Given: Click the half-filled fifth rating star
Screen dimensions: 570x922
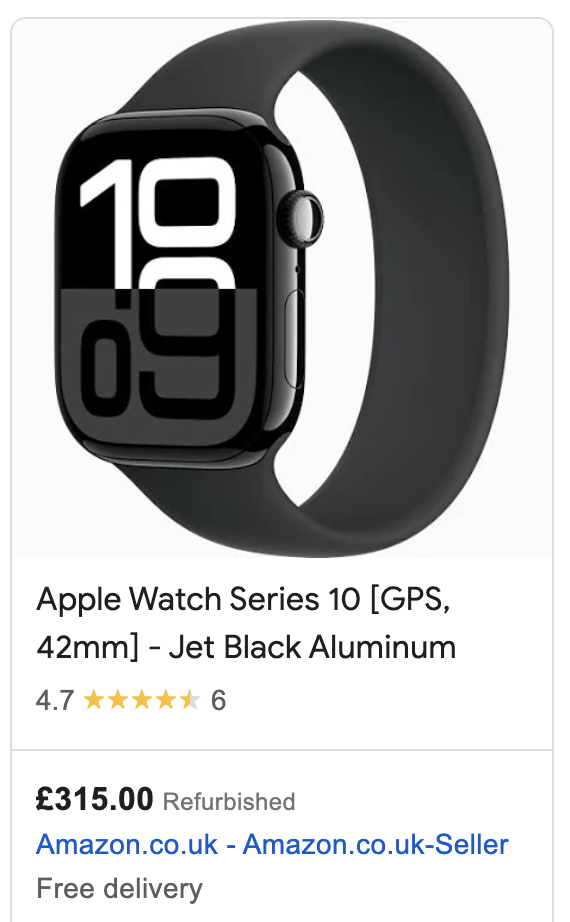Looking at the screenshot, I should pos(190,700).
